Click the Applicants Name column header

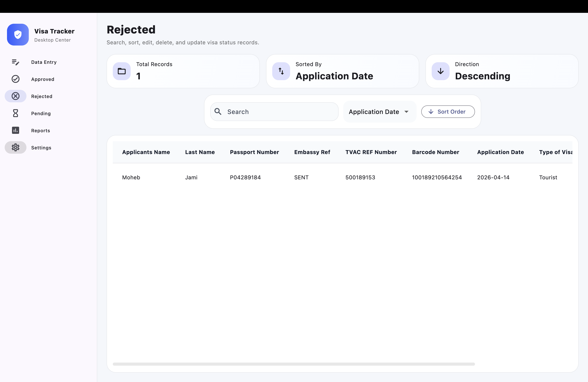(146, 152)
